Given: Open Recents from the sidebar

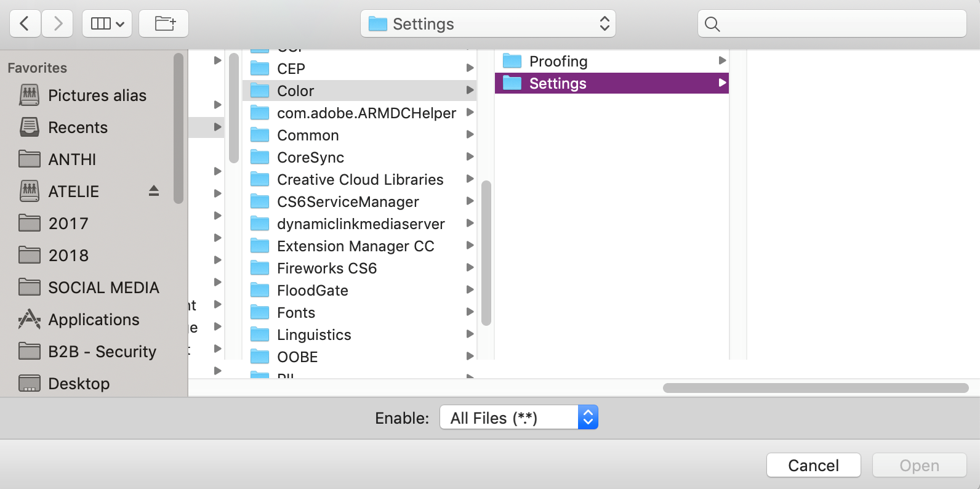Looking at the screenshot, I should coord(78,127).
